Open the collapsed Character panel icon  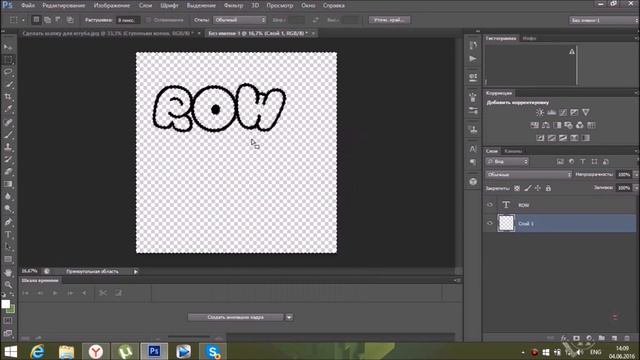point(473,149)
